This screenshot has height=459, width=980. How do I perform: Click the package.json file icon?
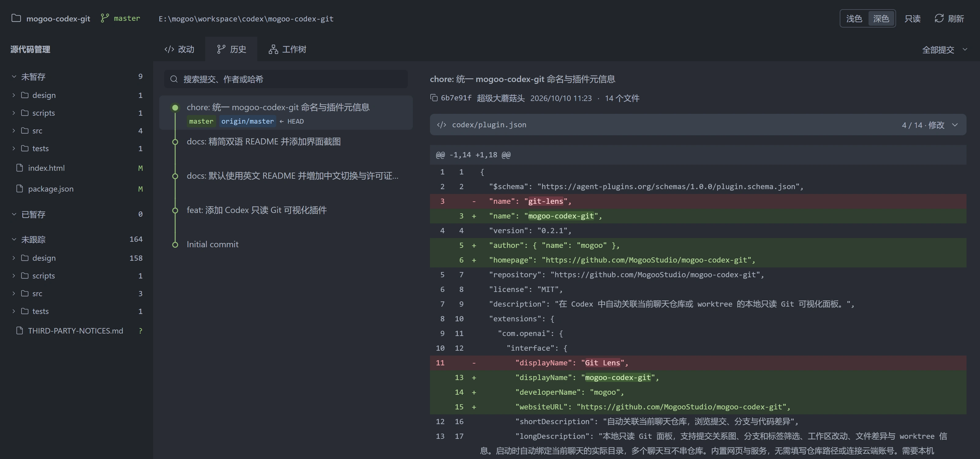pos(20,188)
